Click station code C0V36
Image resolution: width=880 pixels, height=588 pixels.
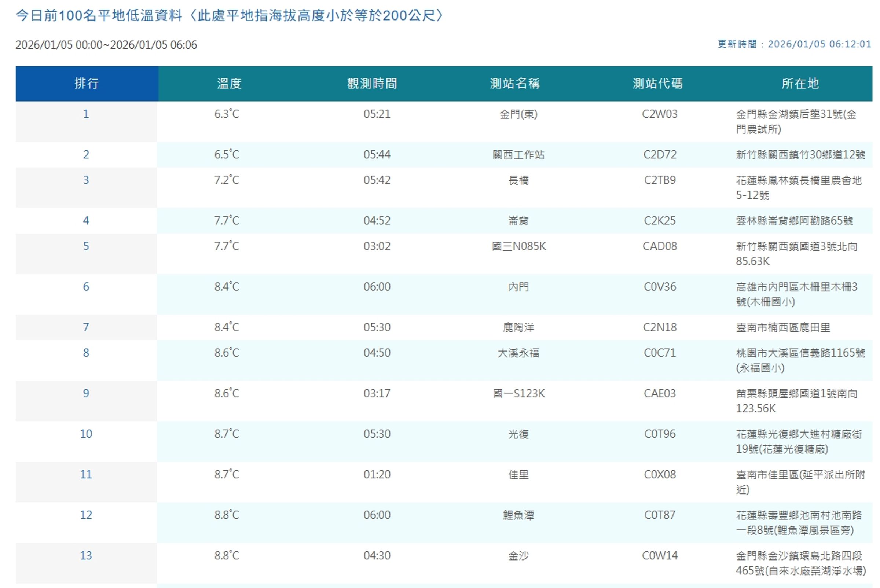[660, 287]
